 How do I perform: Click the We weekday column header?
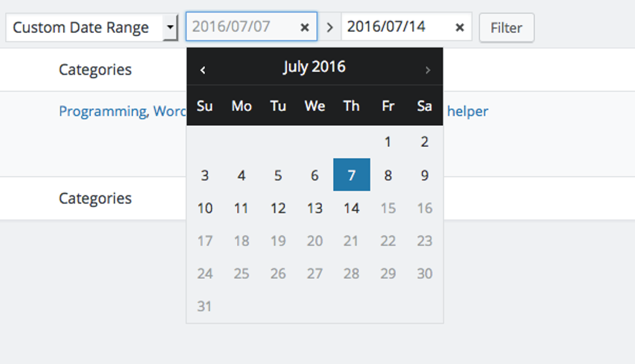[314, 106]
